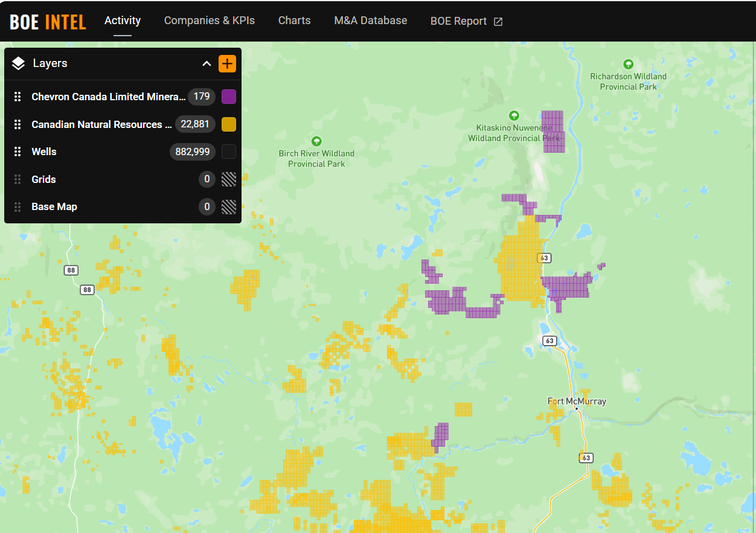Screen dimensions: 756x533
Task: Click the Kitaskino Nuwenëné Wildland park marker icon
Action: point(514,115)
